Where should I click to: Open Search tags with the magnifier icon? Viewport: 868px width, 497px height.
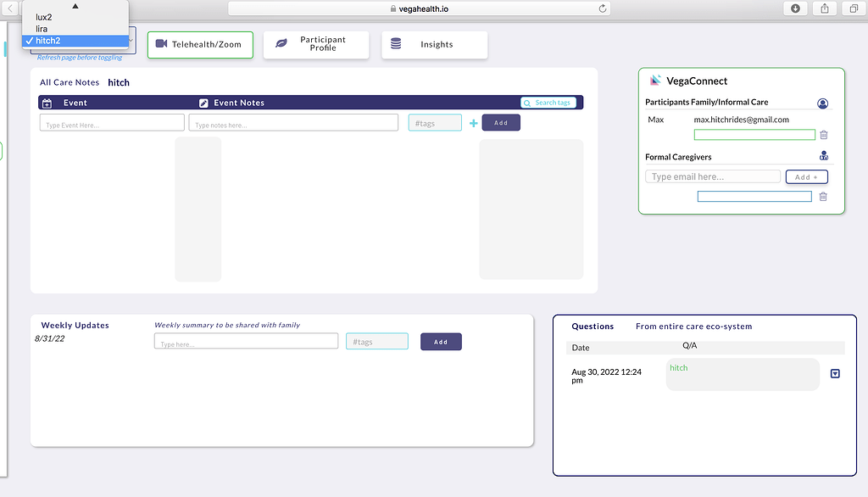[528, 102]
